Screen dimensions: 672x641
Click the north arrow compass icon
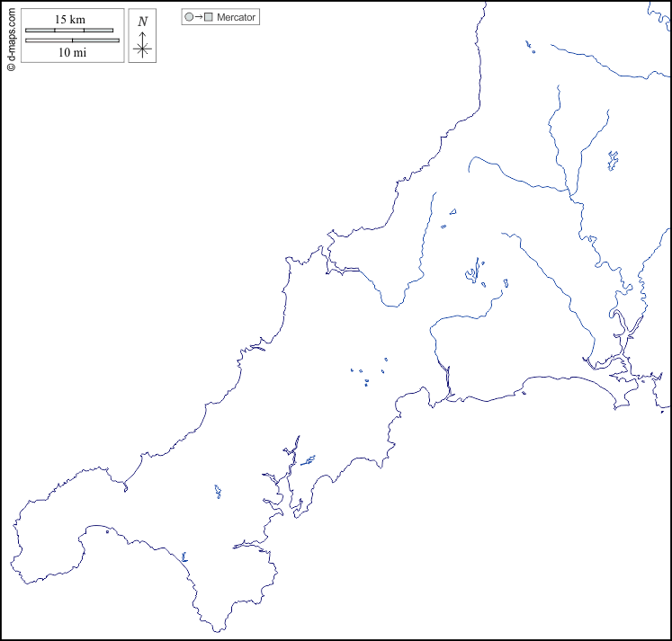tap(142, 36)
